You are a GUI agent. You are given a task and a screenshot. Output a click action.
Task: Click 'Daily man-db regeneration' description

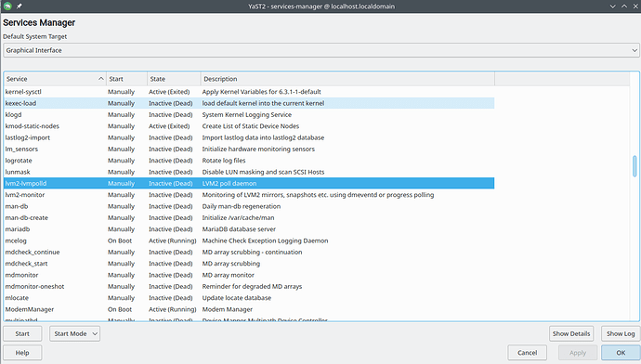coord(242,206)
